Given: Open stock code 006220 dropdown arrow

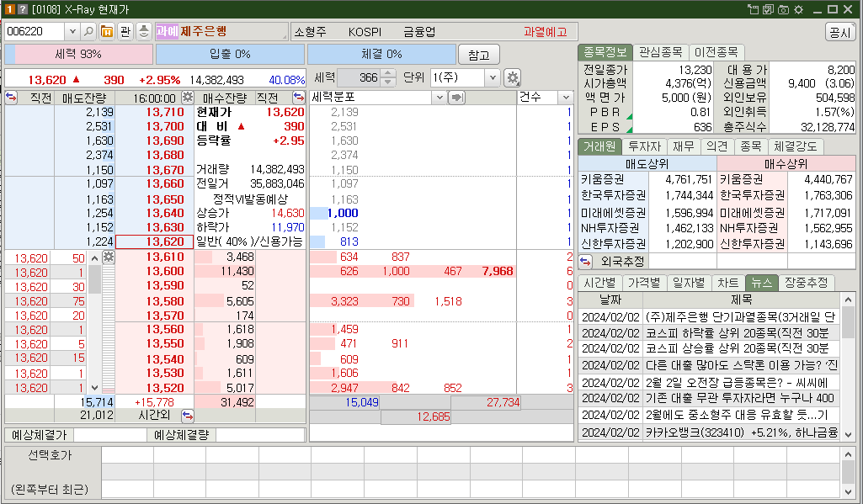Looking at the screenshot, I should (72, 31).
